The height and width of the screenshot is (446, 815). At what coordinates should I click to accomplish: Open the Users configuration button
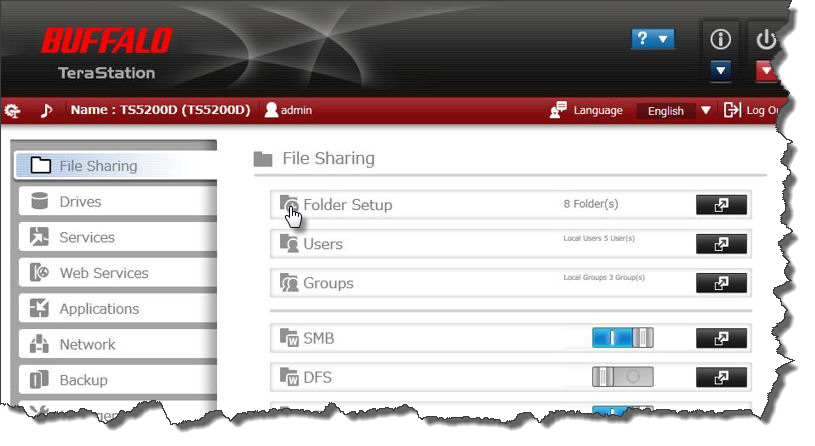pyautogui.click(x=721, y=244)
